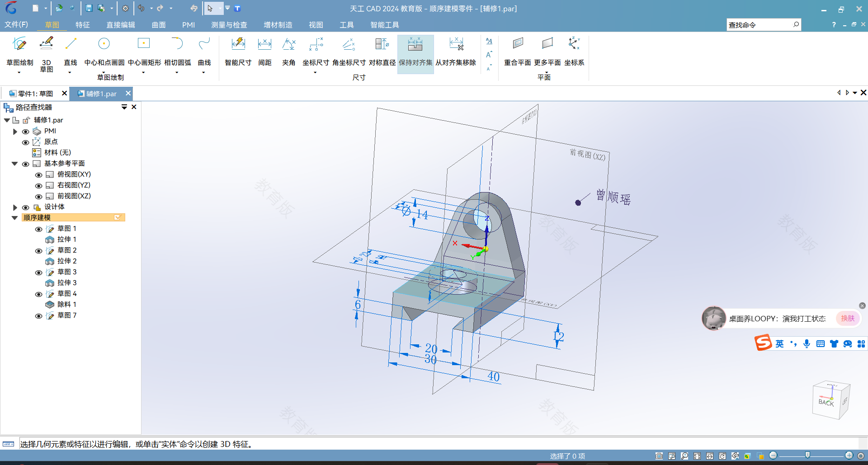This screenshot has width=868, height=465.
Task: Click the save icon in quick access bar
Action: coord(89,8)
